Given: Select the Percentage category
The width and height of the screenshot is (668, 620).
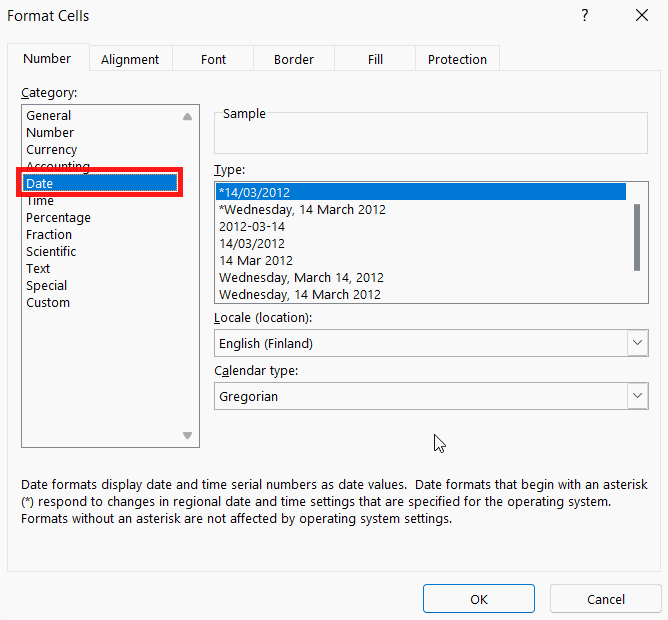Looking at the screenshot, I should click(x=58, y=218).
